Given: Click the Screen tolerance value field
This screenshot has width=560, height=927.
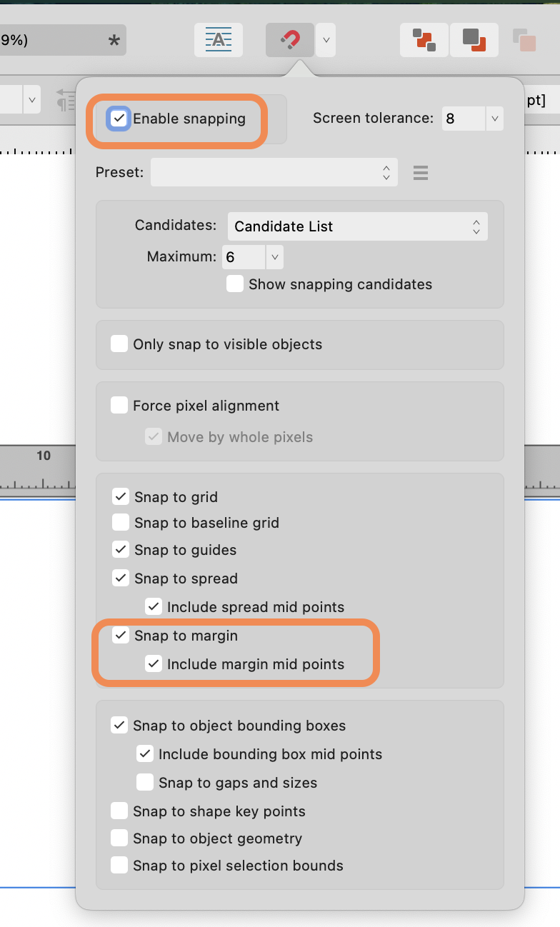Looking at the screenshot, I should tap(464, 119).
